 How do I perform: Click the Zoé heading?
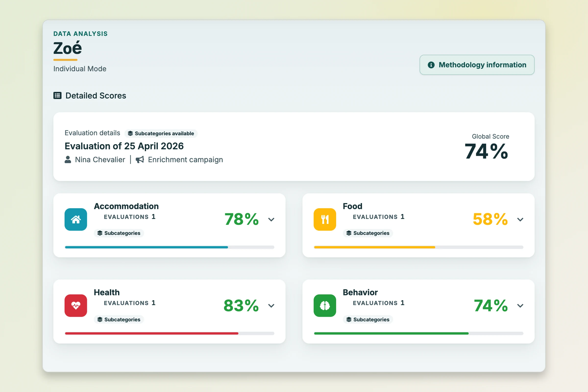[68, 48]
